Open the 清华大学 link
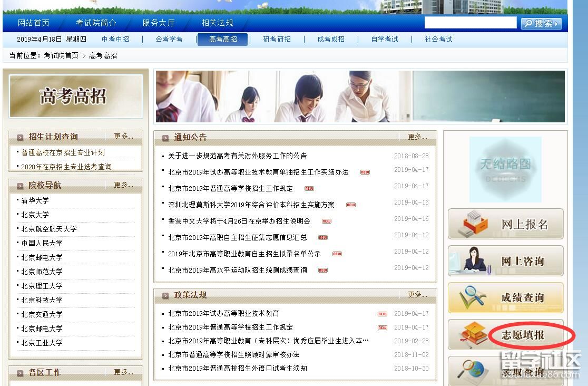The height and width of the screenshot is (386, 588). pos(35,200)
